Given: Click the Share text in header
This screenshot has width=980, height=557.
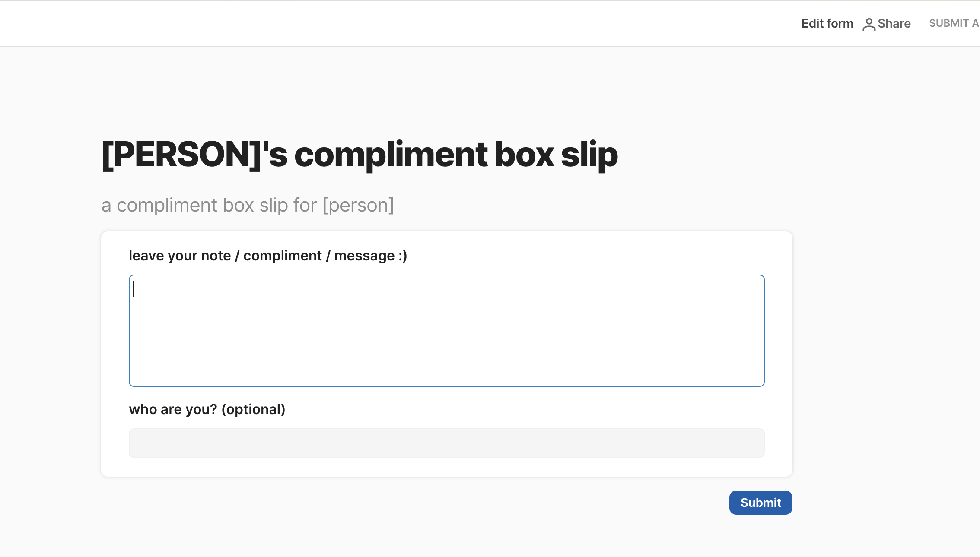Looking at the screenshot, I should (894, 23).
